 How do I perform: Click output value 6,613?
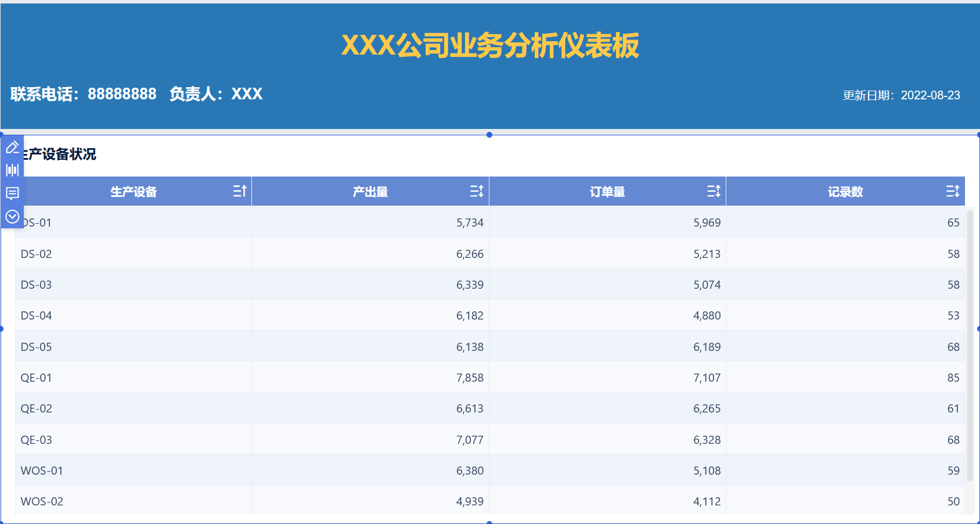(x=470, y=408)
